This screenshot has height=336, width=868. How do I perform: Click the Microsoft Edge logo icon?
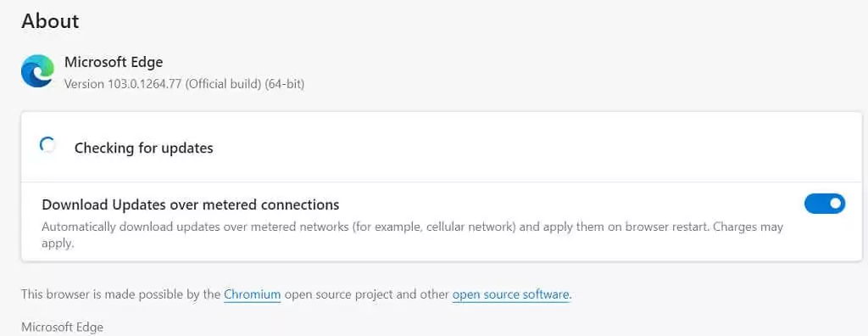(x=37, y=71)
